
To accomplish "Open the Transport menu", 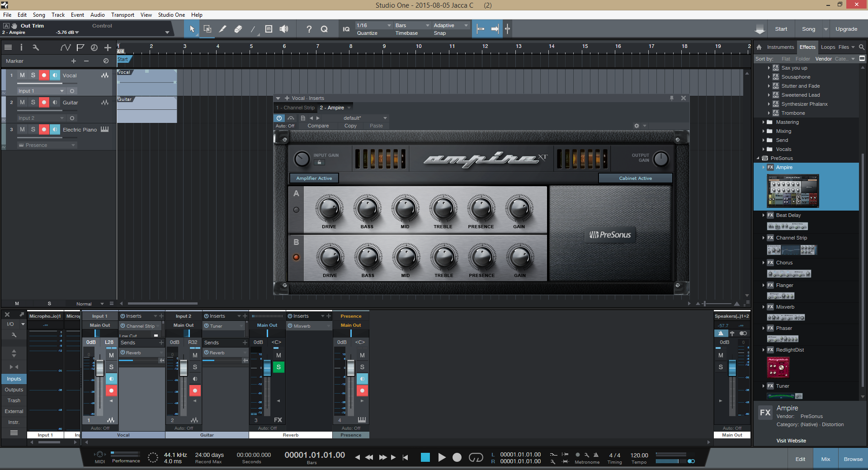I will tap(123, 15).
